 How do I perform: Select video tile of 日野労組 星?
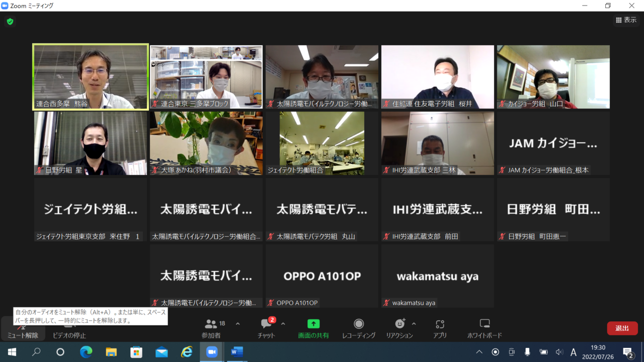coord(91,143)
